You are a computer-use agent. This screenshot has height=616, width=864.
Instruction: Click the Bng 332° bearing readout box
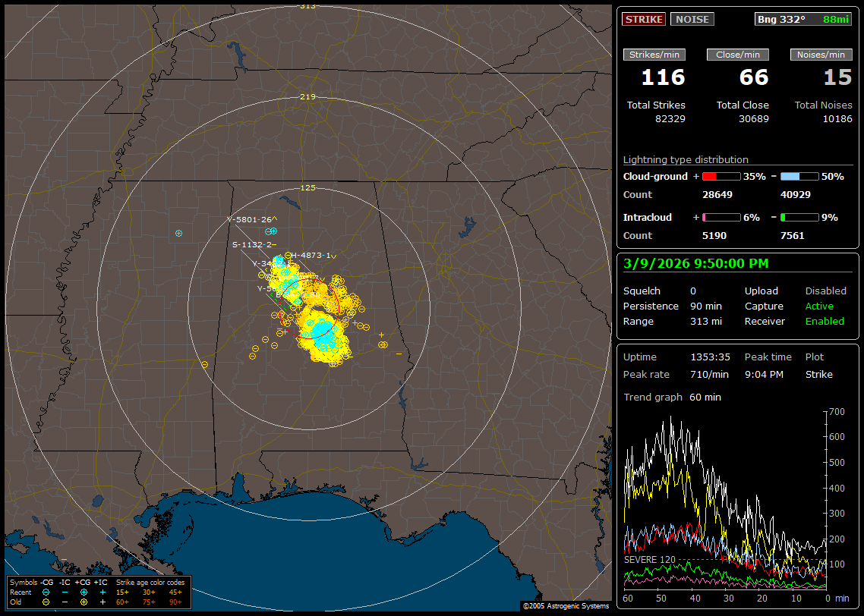pos(803,20)
